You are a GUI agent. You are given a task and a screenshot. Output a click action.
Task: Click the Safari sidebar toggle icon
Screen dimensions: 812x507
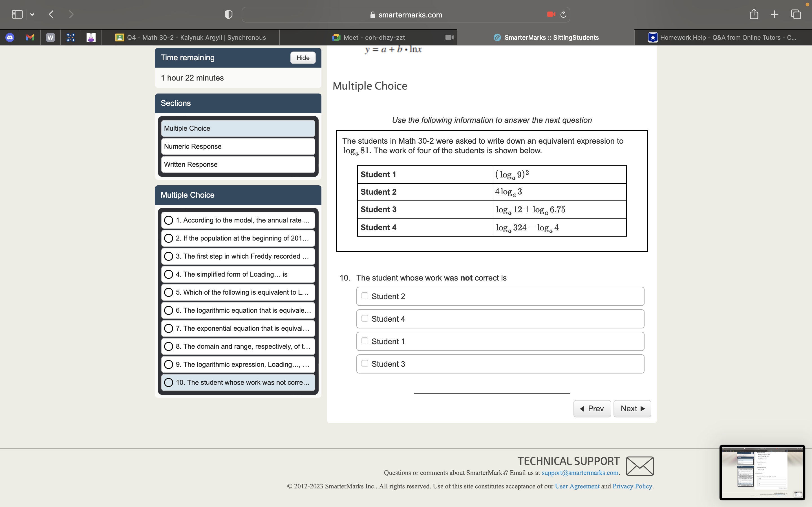[x=17, y=14]
